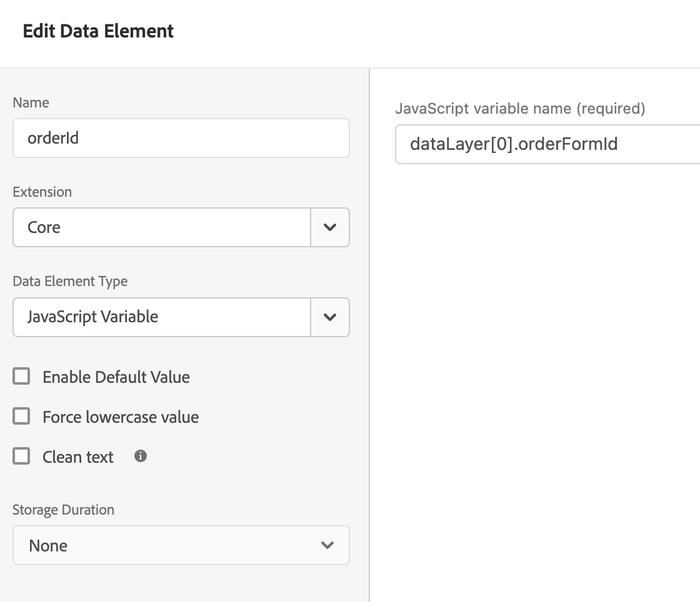
Task: Click the Force lowercase value label text
Action: pyautogui.click(x=121, y=417)
